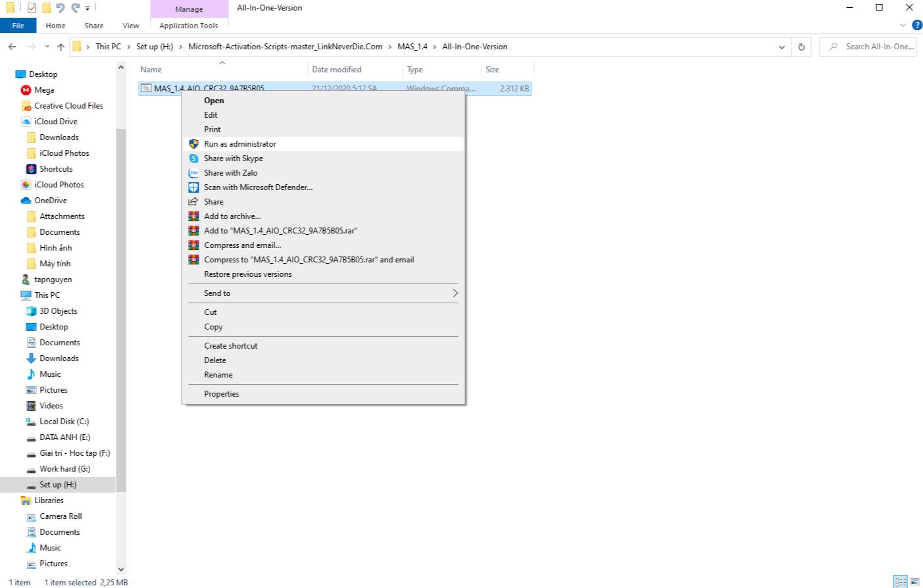Navigate up one folder level

coord(61,47)
